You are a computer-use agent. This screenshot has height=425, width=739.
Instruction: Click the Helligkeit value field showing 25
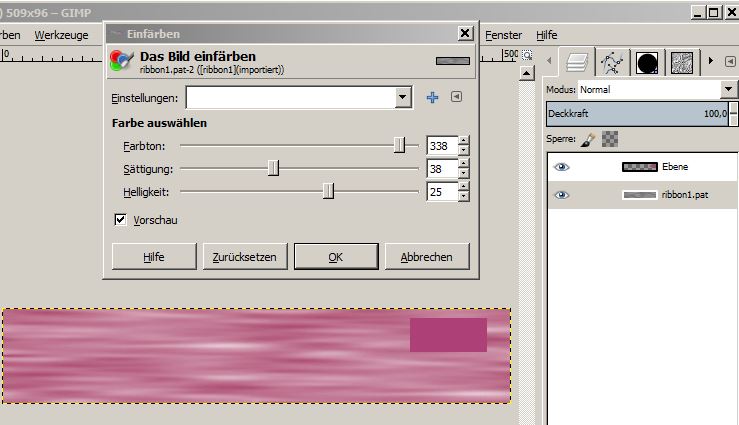coord(442,192)
